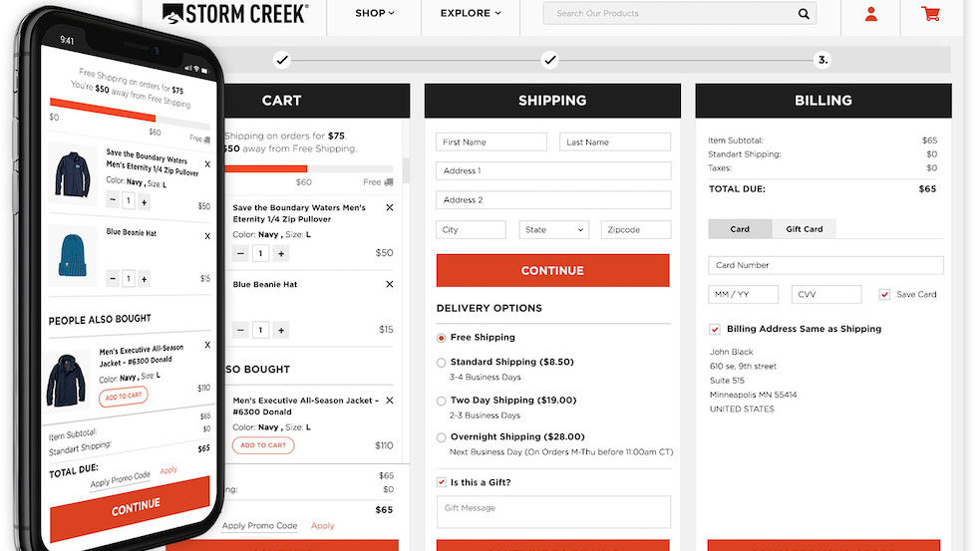Remove Boundary Waters Pullover from desktop cart
The image size is (980, 551).
[x=390, y=207]
